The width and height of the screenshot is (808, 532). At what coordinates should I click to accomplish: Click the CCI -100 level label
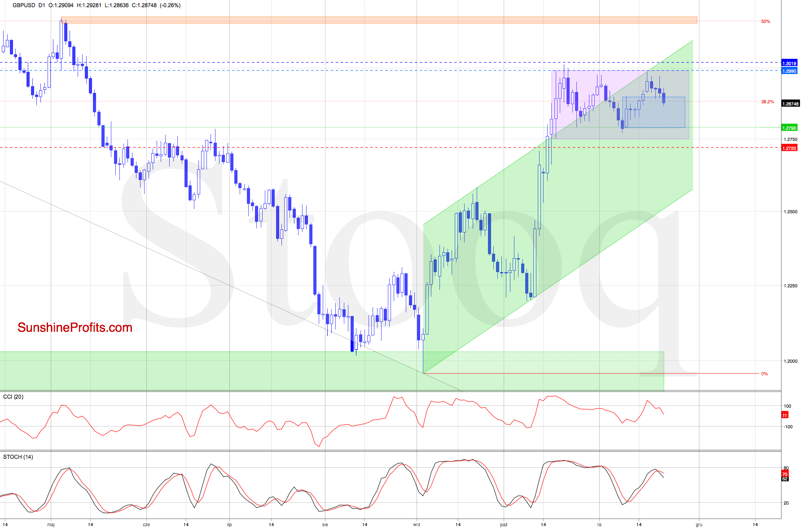point(788,427)
